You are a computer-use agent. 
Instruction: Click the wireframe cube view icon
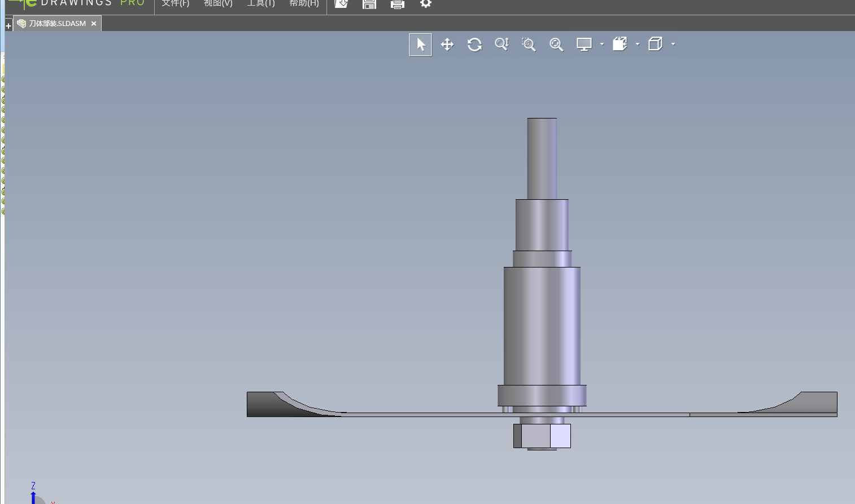tap(655, 44)
